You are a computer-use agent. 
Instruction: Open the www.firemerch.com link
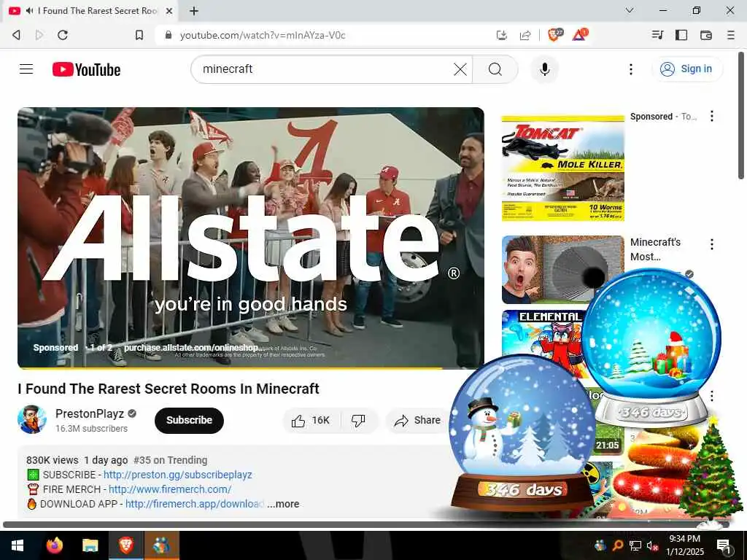tap(170, 489)
